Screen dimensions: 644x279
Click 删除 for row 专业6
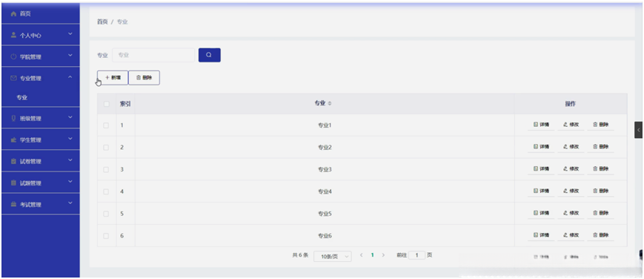point(600,235)
